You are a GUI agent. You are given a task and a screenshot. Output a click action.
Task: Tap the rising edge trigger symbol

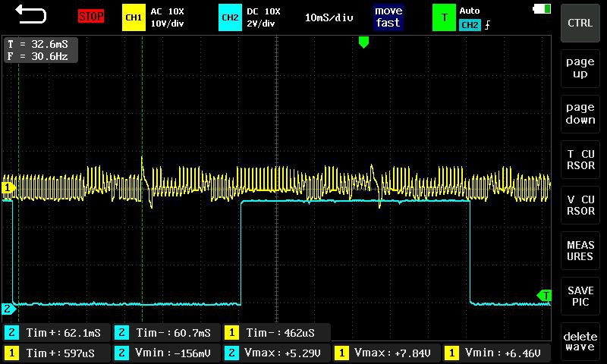[487, 25]
